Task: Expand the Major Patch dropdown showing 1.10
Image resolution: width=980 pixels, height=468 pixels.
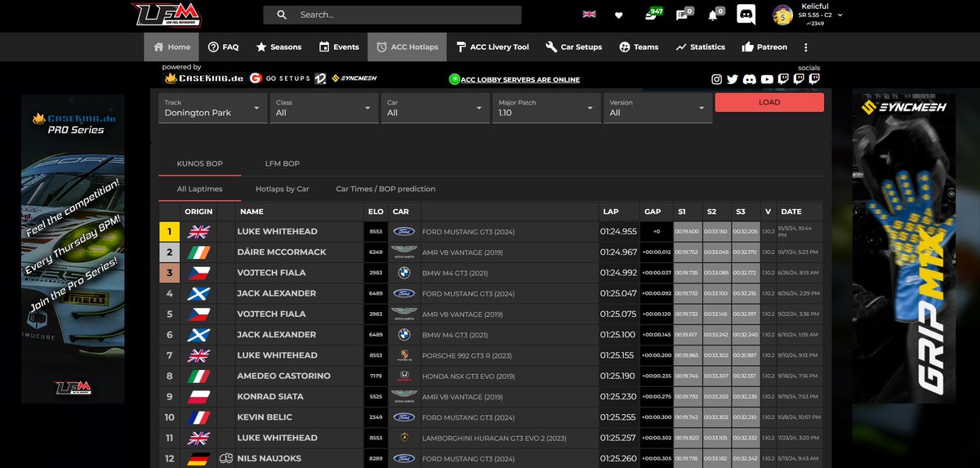Action: coord(546,108)
